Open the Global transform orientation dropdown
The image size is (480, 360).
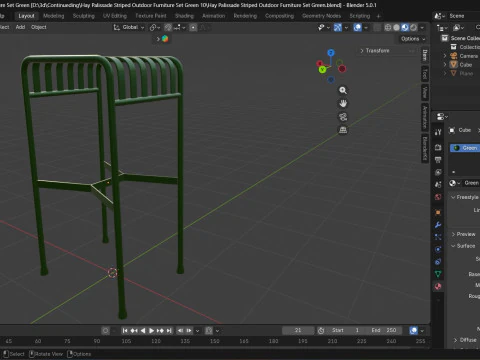pos(129,27)
